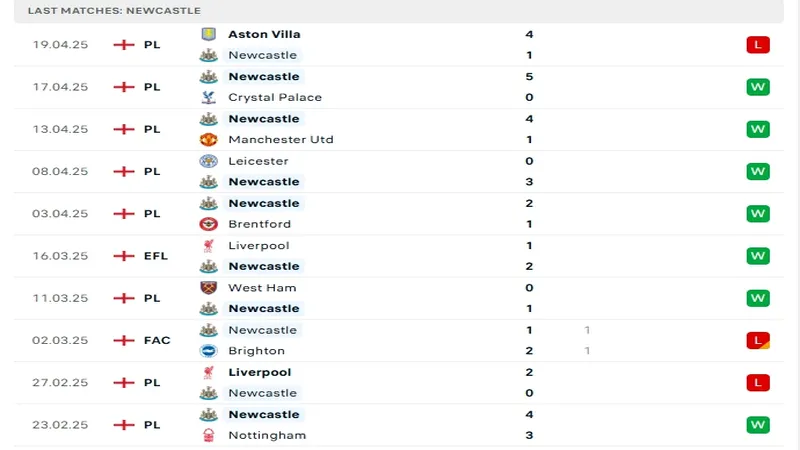Click the Nottingham club crest
Image resolution: width=800 pixels, height=450 pixels.
[x=208, y=435]
